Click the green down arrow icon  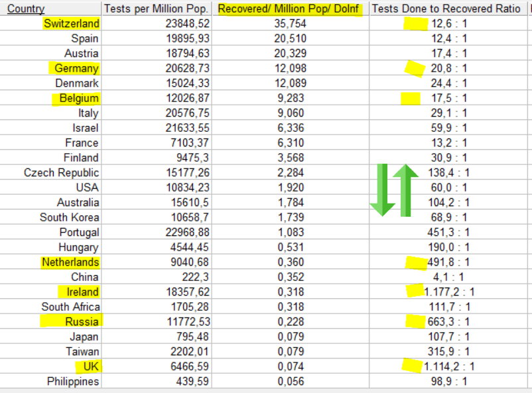pyautogui.click(x=382, y=190)
